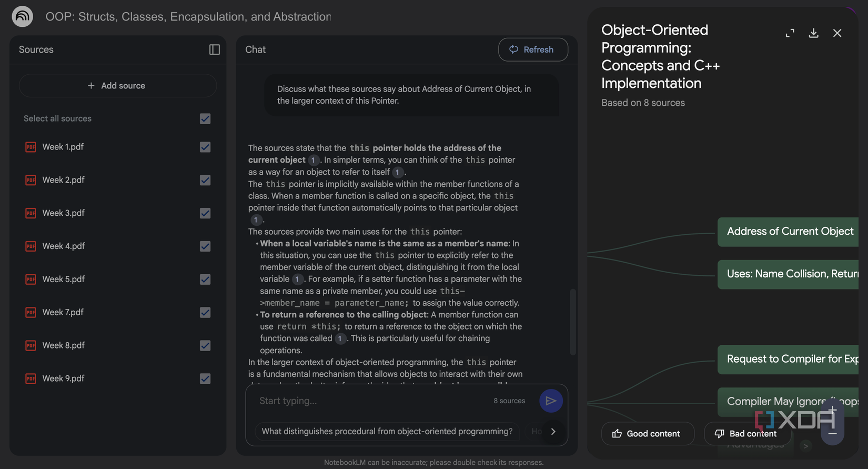Uncheck the Week 1.pdf source

pos(205,147)
